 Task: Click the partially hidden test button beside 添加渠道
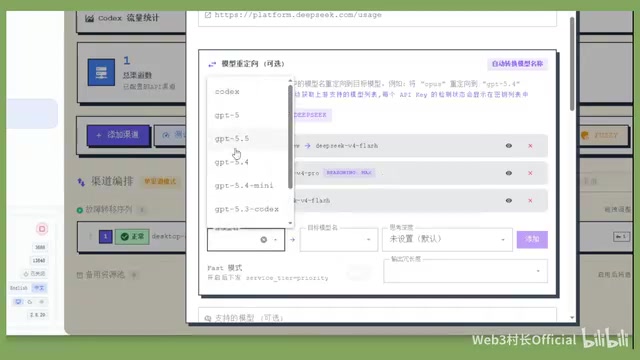(x=171, y=135)
